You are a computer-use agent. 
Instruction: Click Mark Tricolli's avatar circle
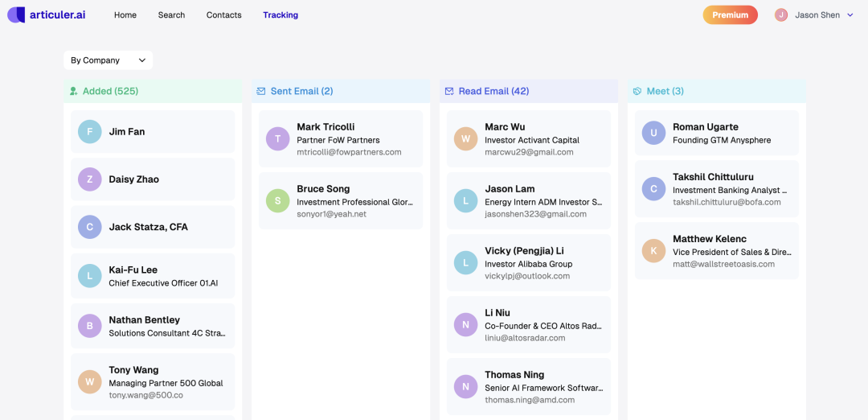point(278,139)
